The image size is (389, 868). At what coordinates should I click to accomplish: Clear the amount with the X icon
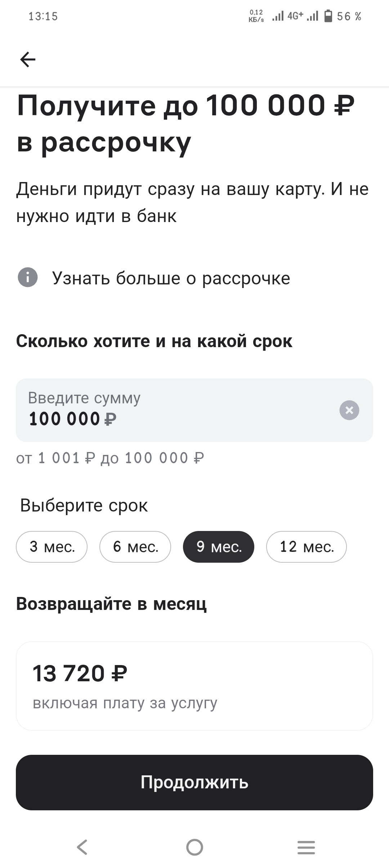tap(349, 410)
